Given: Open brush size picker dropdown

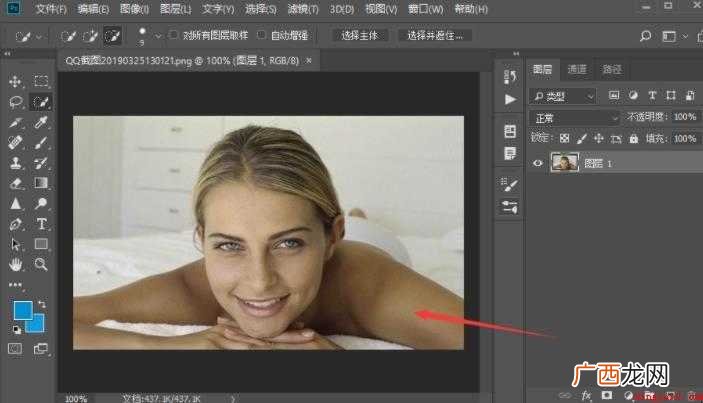Looking at the screenshot, I should [158, 36].
